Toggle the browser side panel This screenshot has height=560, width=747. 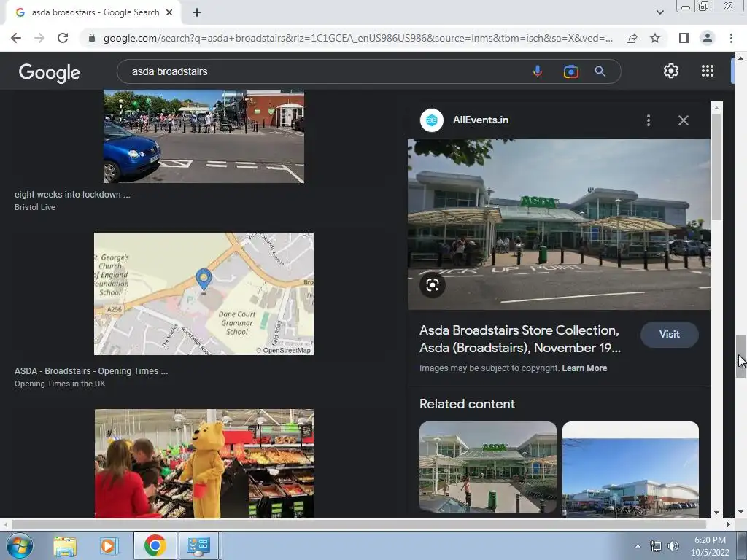tap(684, 38)
